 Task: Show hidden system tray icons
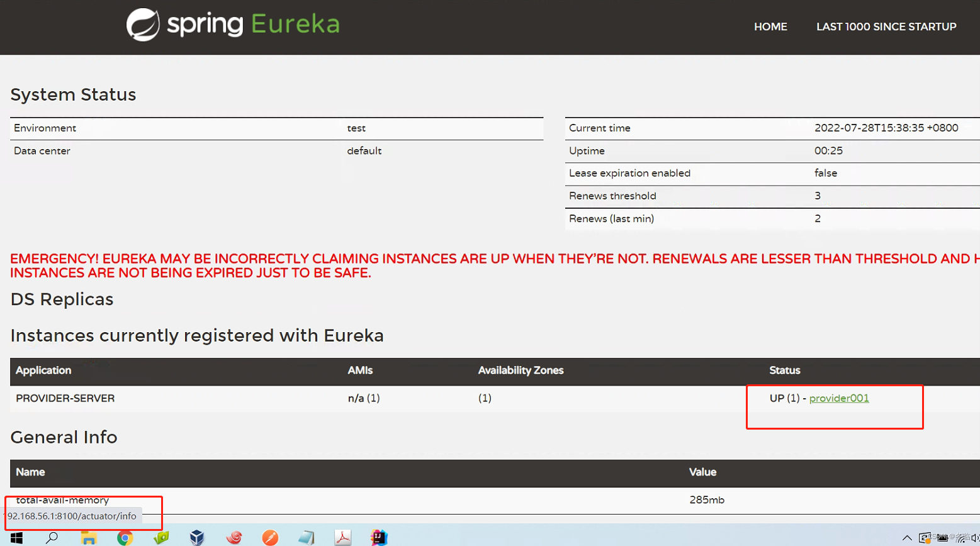coord(907,538)
